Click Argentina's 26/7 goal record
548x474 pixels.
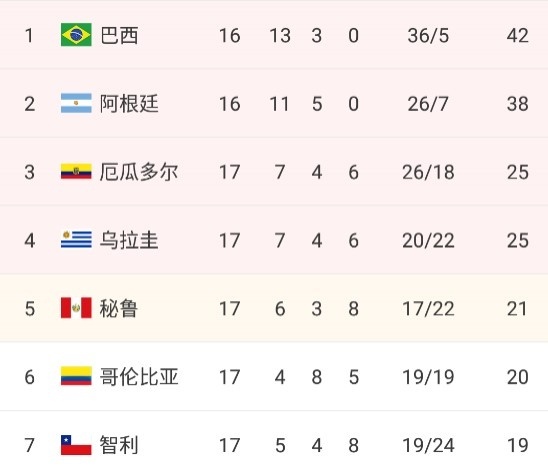pyautogui.click(x=428, y=104)
